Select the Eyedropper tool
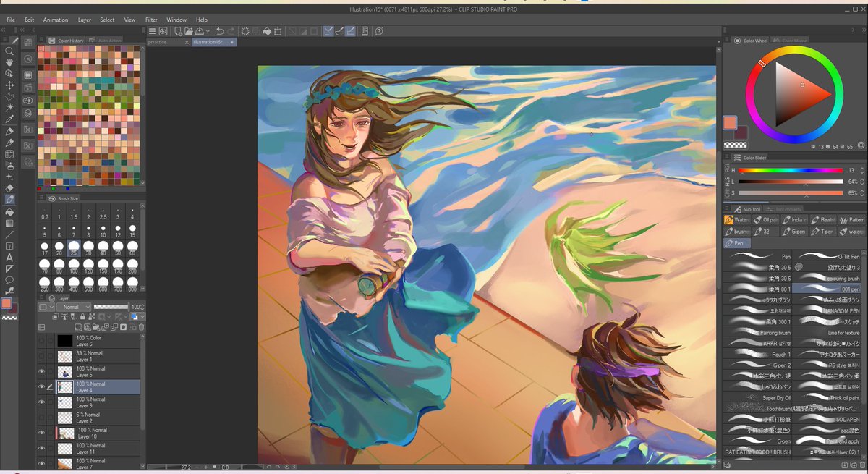868x474 pixels. pos(9,119)
